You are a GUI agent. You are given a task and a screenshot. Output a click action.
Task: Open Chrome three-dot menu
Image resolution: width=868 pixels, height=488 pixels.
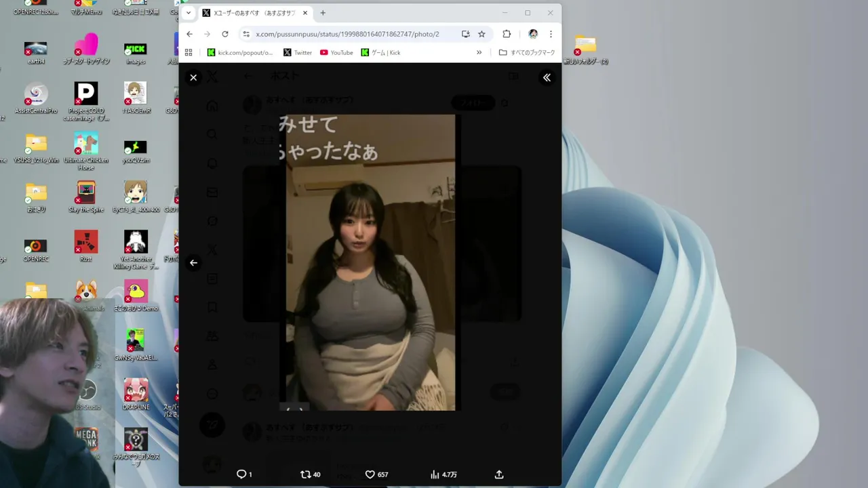coord(551,34)
